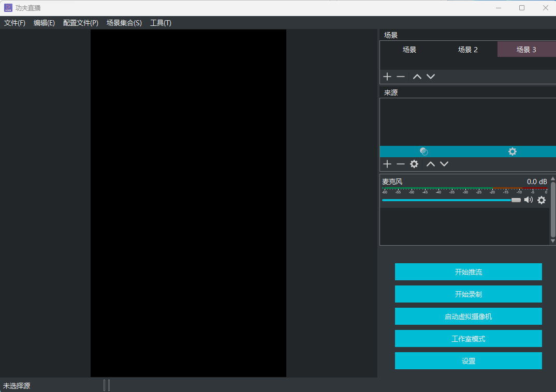
Task: Click the 麦克风 volume slider handle
Action: pyautogui.click(x=516, y=200)
